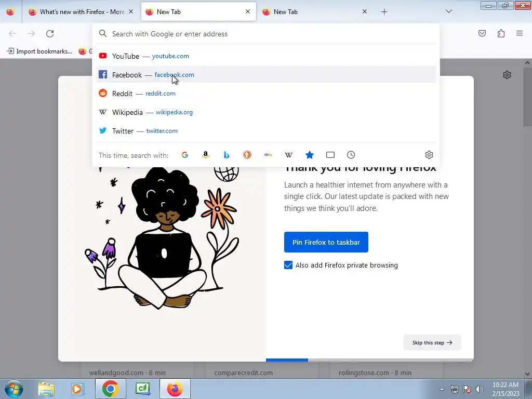Image resolution: width=532 pixels, height=399 pixels.
Task: Open a new tab with plus button
Action: coord(384,12)
